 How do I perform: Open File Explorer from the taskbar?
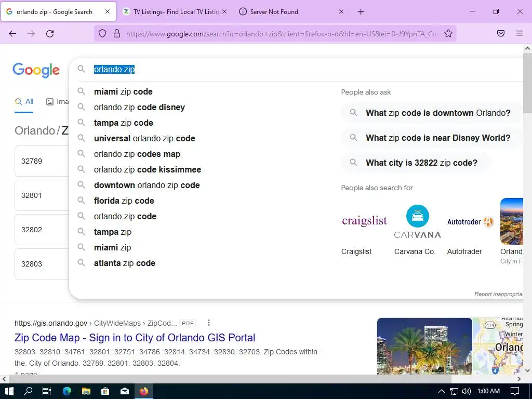(x=86, y=391)
